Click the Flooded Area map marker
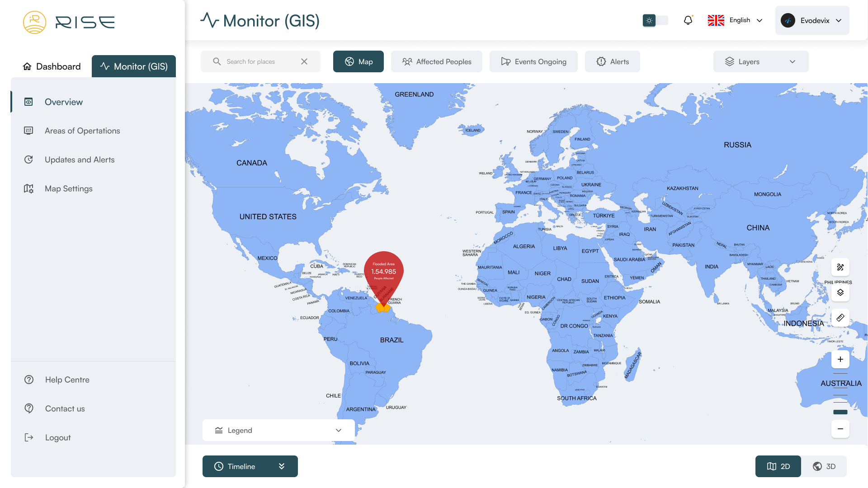 383,272
